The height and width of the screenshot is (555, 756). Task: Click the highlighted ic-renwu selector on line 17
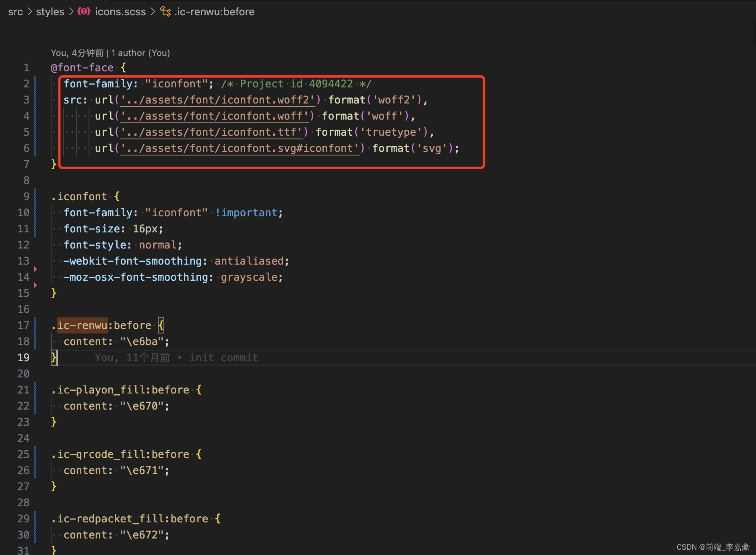click(82, 325)
